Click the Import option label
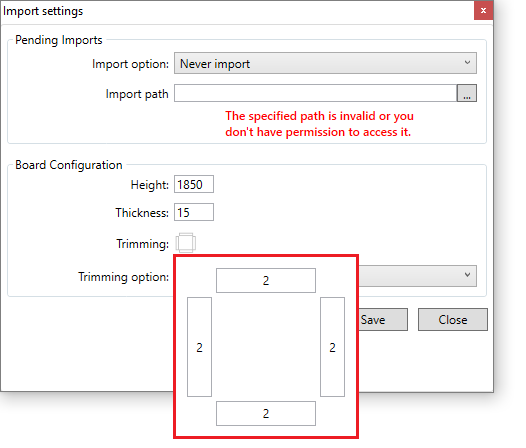The height and width of the screenshot is (448, 526). click(x=130, y=64)
